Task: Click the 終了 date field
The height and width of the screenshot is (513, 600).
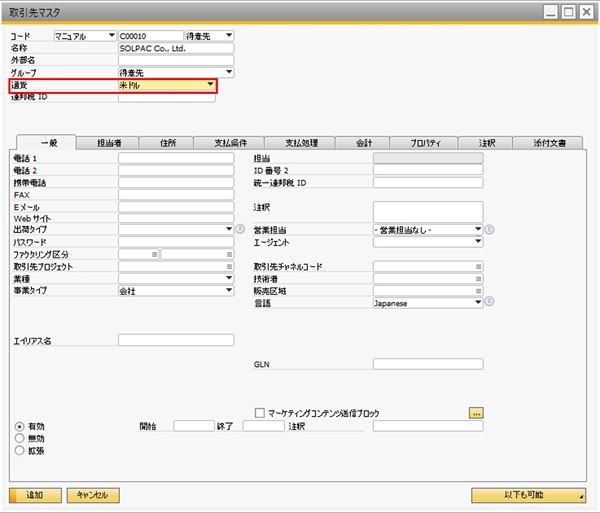Action: pos(264,426)
